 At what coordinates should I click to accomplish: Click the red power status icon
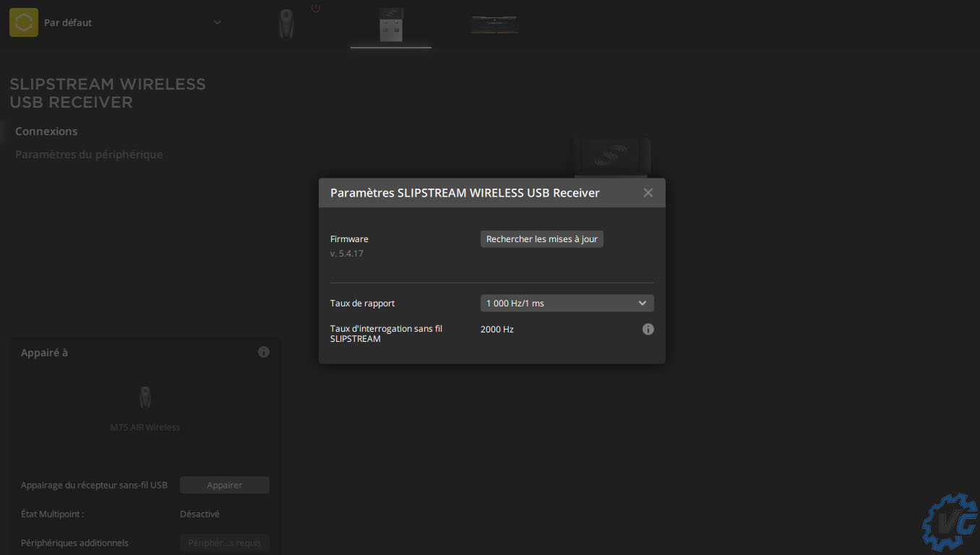click(x=316, y=8)
